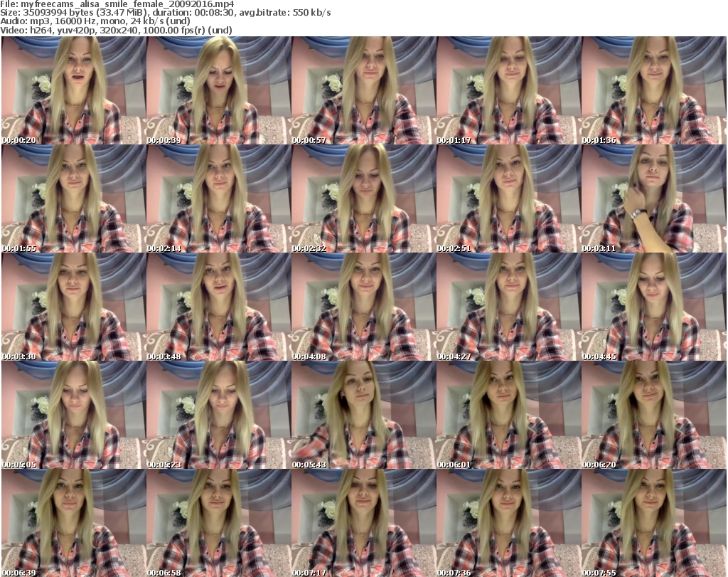Choose the frame stamped 00:02:32

(x=363, y=198)
